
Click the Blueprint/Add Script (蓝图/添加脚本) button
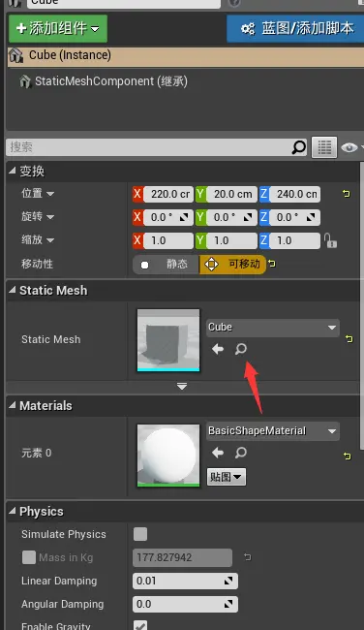295,28
